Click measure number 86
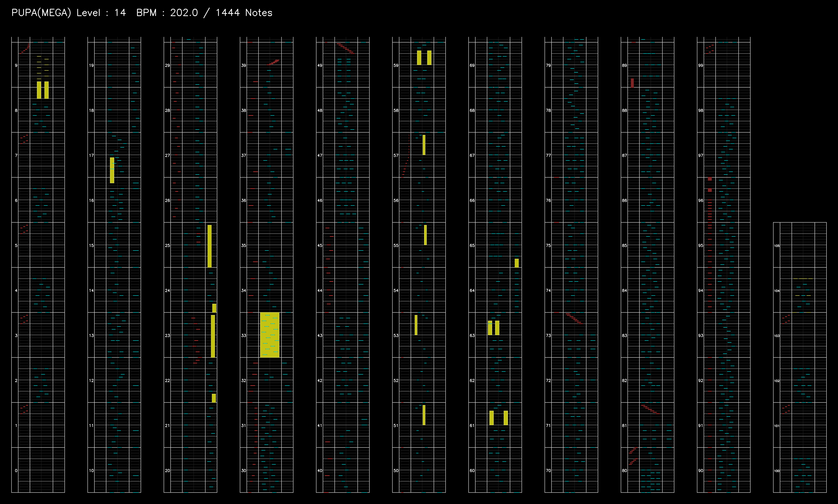 [x=624, y=200]
